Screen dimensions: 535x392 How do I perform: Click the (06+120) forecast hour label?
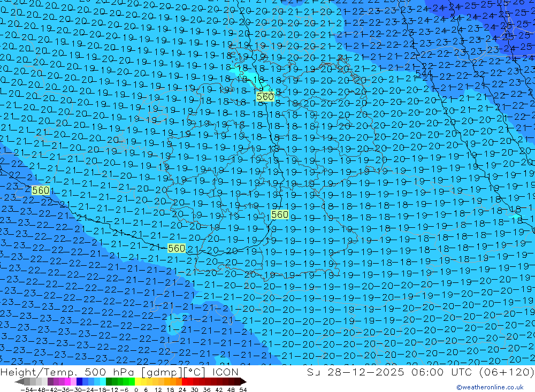[x=506, y=372]
